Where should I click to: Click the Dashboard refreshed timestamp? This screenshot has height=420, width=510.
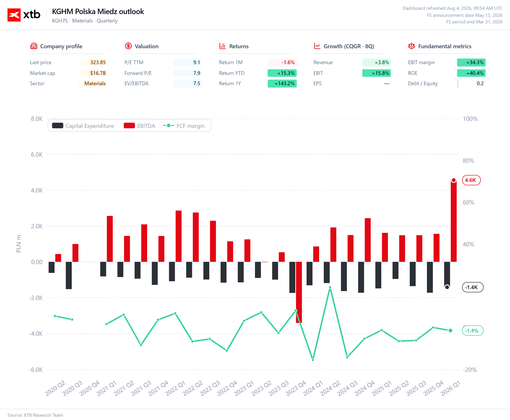click(x=452, y=8)
